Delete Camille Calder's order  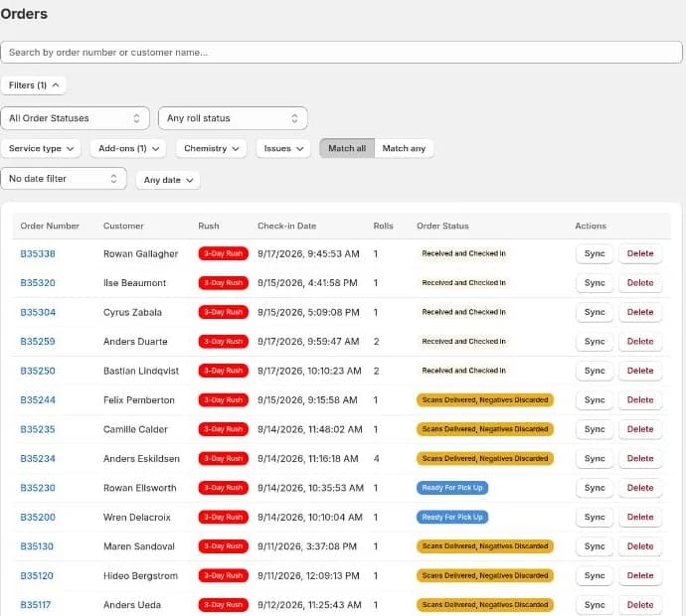640,429
